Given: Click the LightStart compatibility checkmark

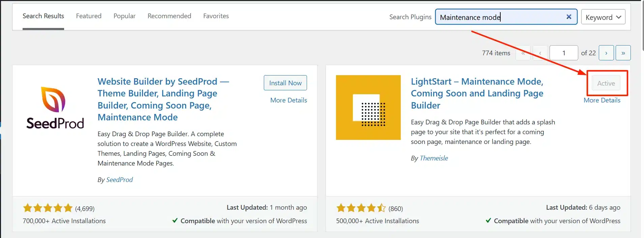Looking at the screenshot, I should click(x=488, y=220).
